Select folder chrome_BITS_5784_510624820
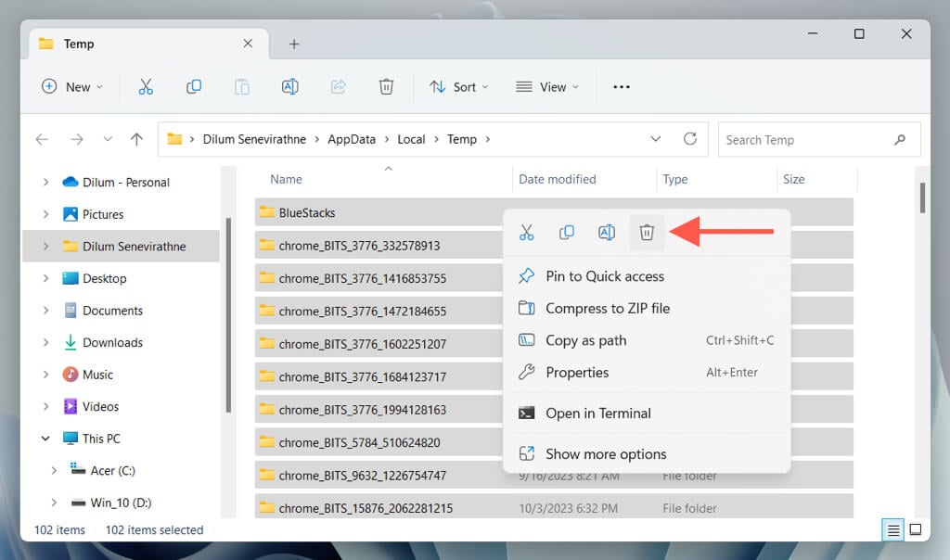The image size is (950, 560). 359,442
